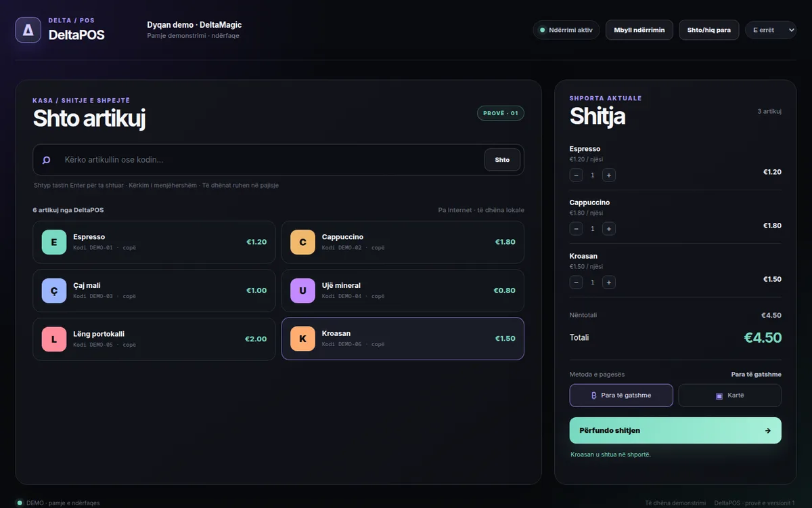The height and width of the screenshot is (508, 812).
Task: Click DeltaPOS · provë e versionit footer text
Action: click(754, 503)
